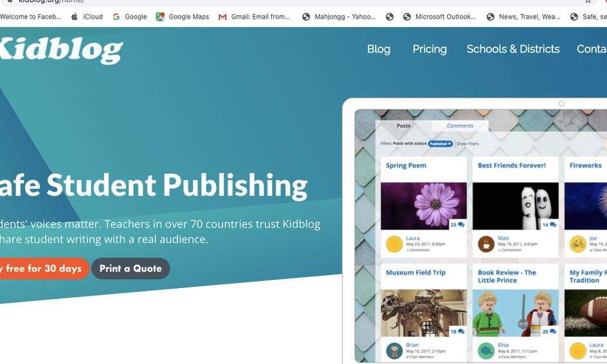Click the Print a Quote button
The image size is (607, 364).
point(131,268)
